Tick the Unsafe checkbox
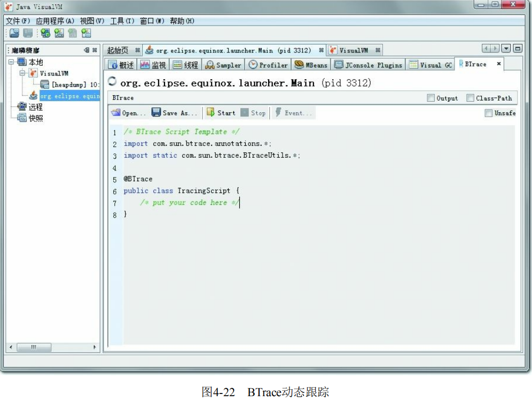 coord(488,113)
